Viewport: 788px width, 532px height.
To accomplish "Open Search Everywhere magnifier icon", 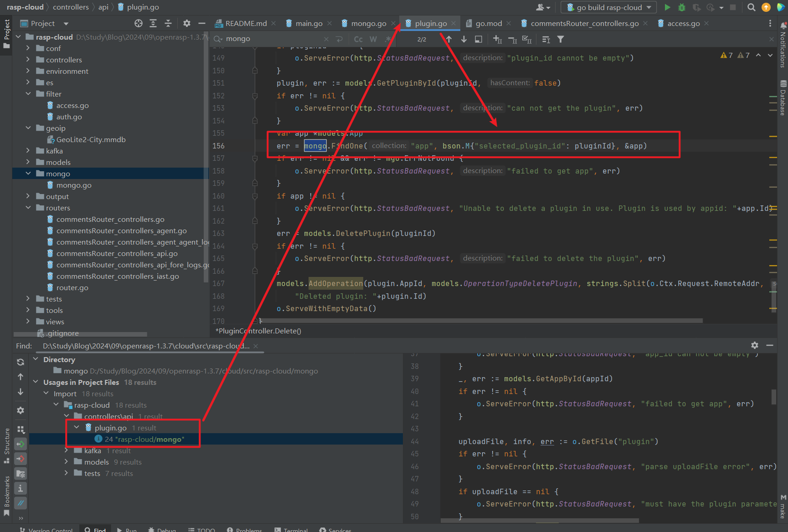I will pos(752,7).
